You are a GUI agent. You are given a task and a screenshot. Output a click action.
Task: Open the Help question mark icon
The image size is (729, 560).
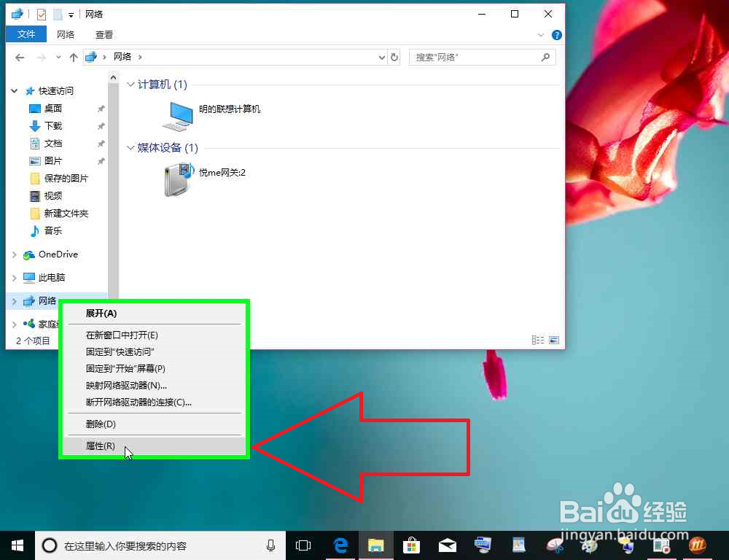[556, 34]
